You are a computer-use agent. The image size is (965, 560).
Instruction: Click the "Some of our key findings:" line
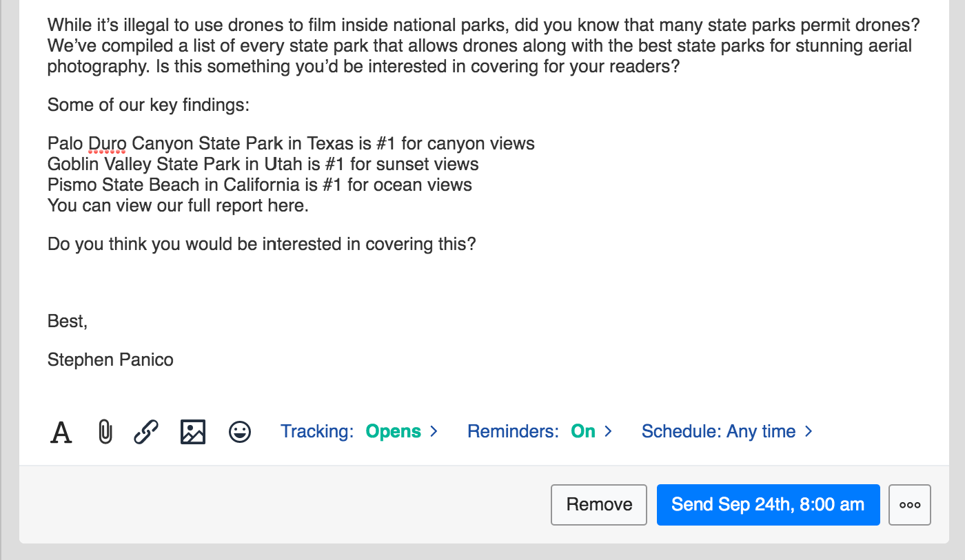pyautogui.click(x=148, y=105)
